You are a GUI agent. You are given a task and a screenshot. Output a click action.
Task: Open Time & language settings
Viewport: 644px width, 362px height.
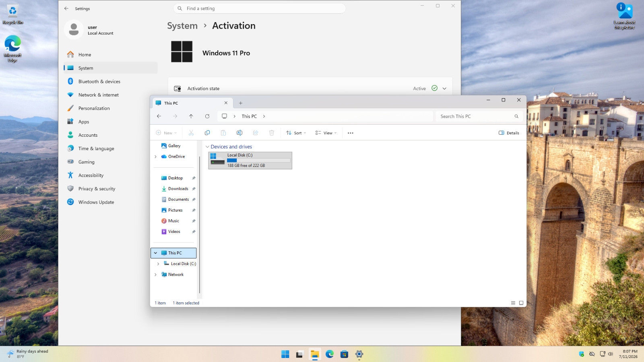point(110,148)
